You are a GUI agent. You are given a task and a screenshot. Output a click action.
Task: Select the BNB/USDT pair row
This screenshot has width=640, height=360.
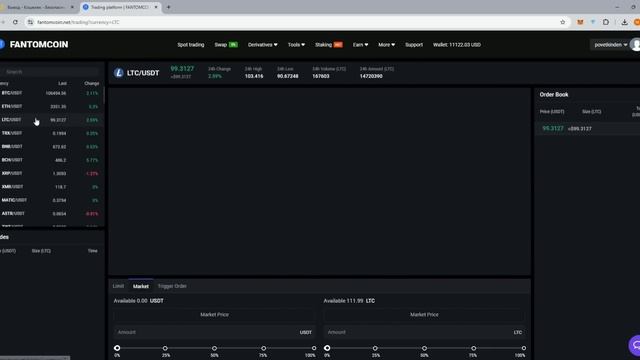click(51, 147)
